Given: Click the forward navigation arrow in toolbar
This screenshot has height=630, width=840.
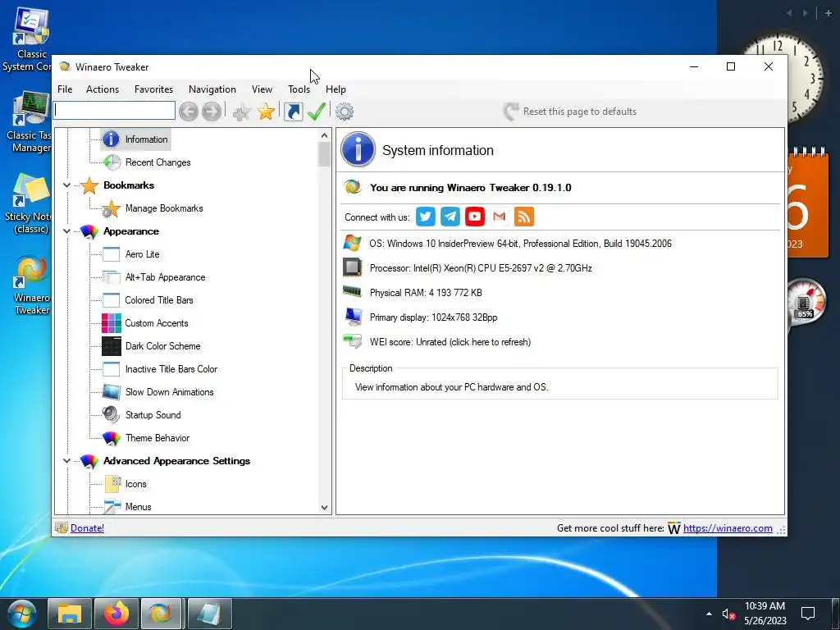Looking at the screenshot, I should click(x=212, y=112).
